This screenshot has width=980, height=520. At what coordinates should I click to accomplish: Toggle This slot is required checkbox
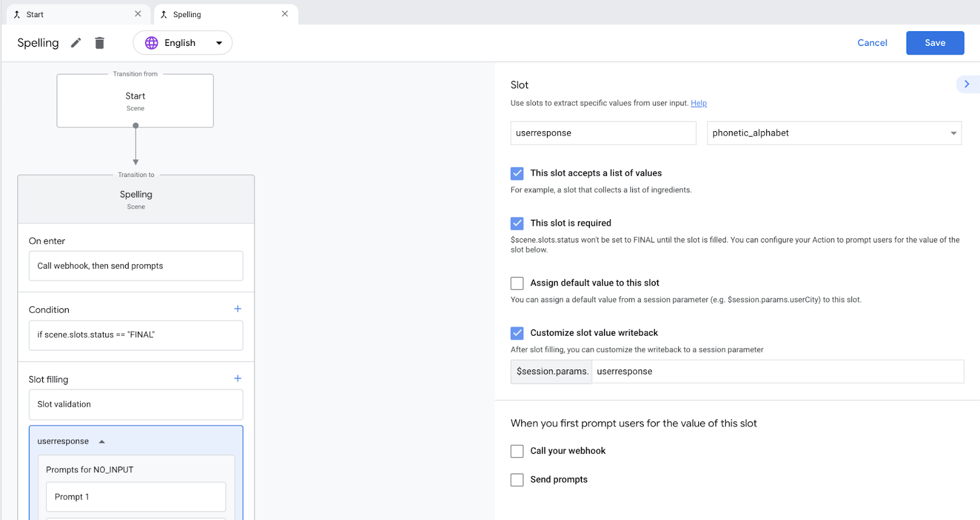pyautogui.click(x=518, y=224)
